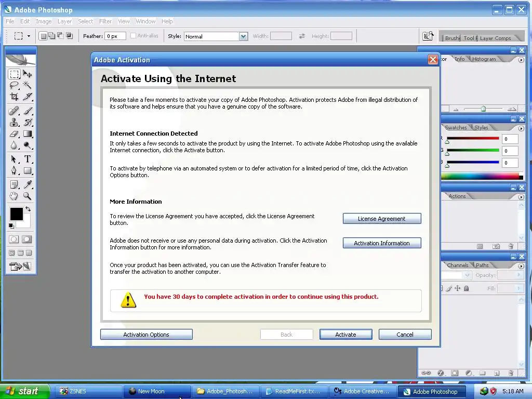
Task: Select the Blur tool
Action: pyautogui.click(x=14, y=145)
